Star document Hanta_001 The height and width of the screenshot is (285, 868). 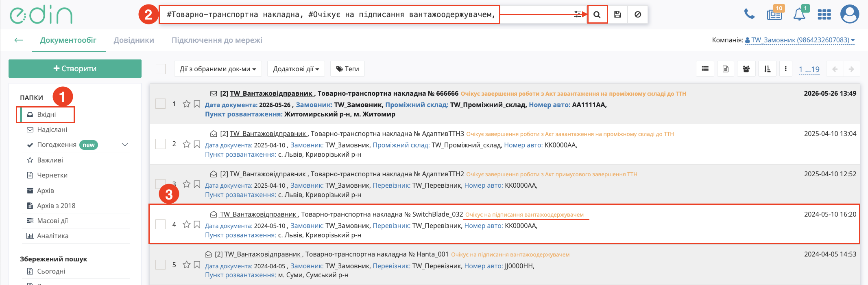pyautogui.click(x=187, y=265)
